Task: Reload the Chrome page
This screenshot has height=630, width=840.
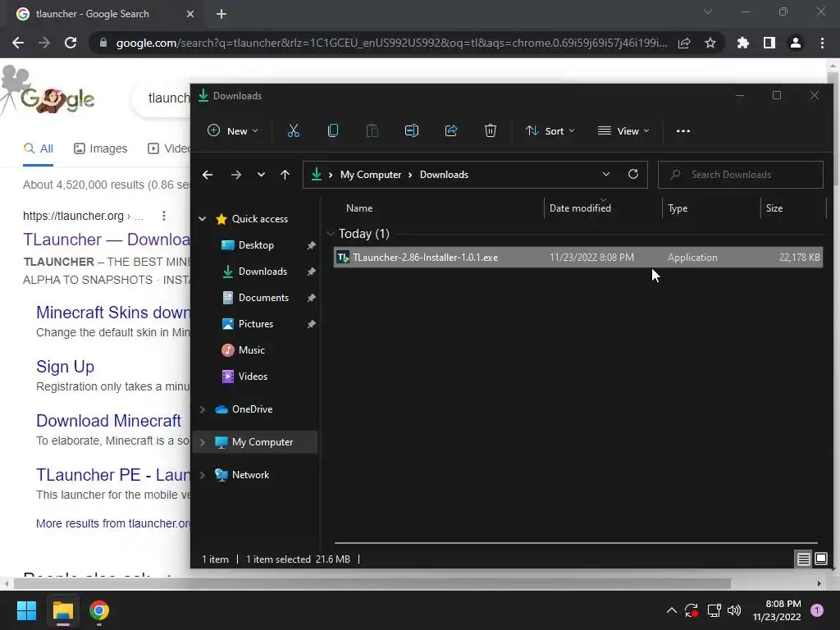Action: [x=71, y=43]
